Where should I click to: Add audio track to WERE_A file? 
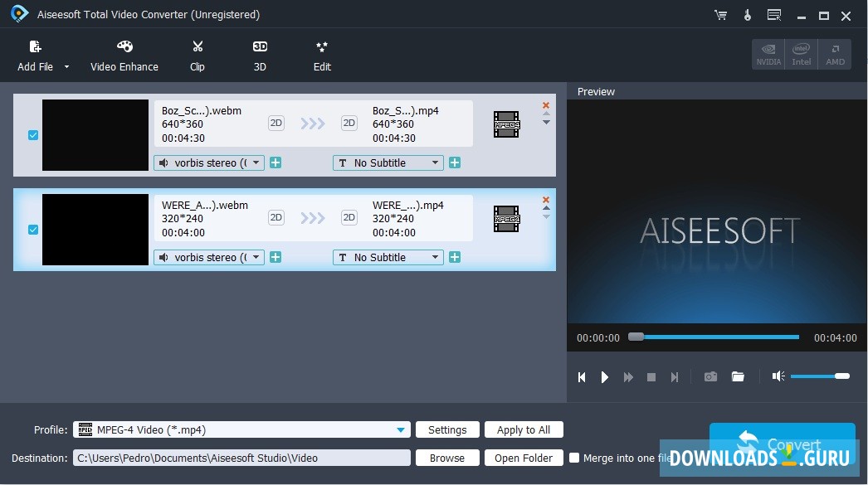pyautogui.click(x=276, y=257)
